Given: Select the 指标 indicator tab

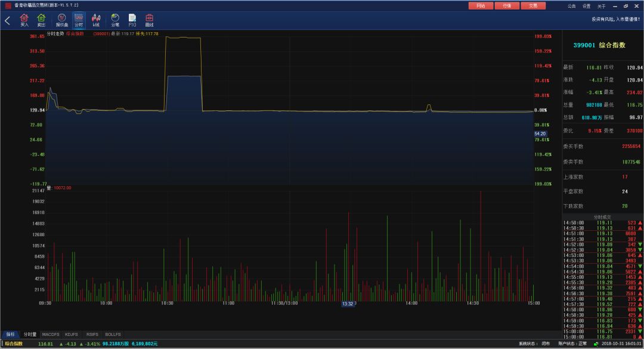Looking at the screenshot, I should (x=10, y=334).
